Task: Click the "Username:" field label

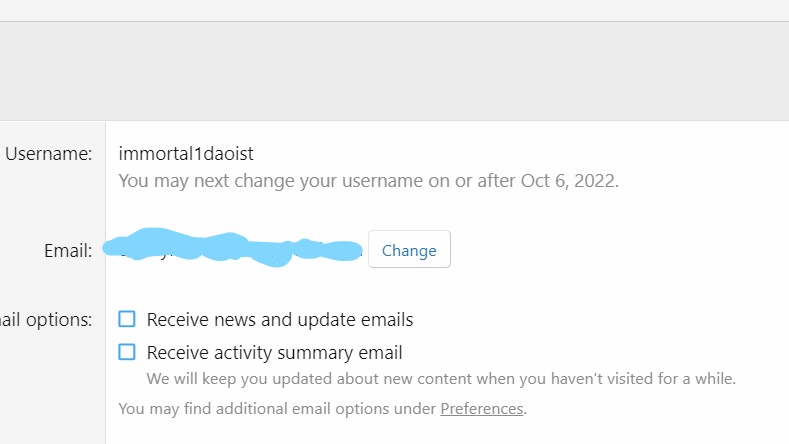Action: (x=48, y=154)
